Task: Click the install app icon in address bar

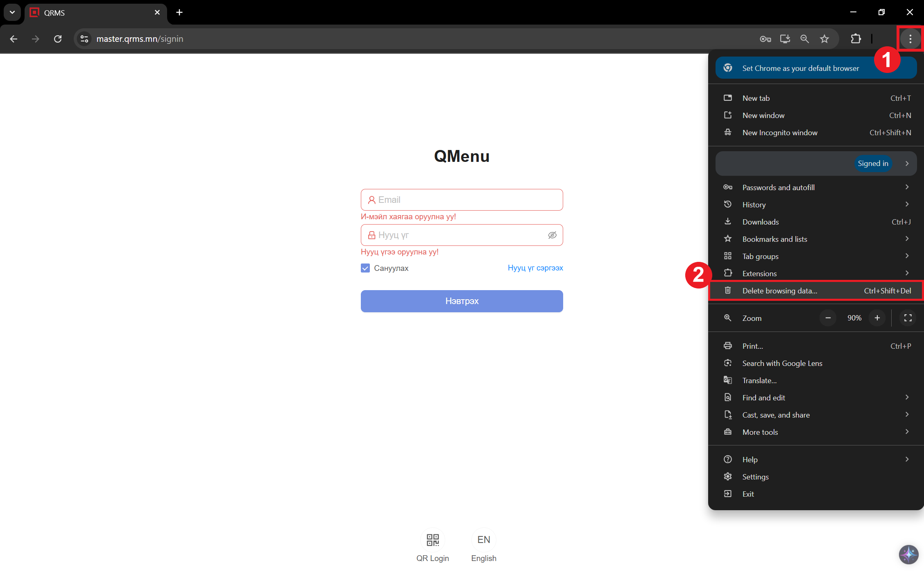Action: [785, 39]
